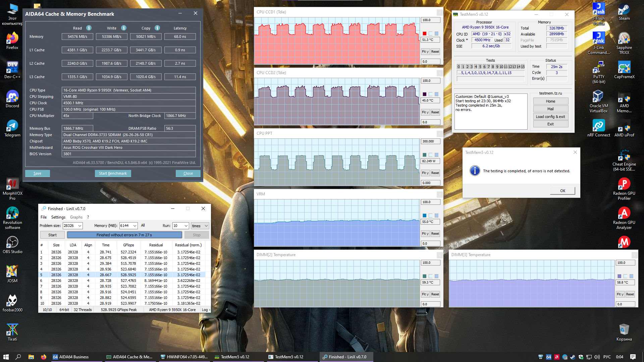This screenshot has width=644, height=362.
Task: Click Load config & exit in TestMem5
Action: click(550, 117)
